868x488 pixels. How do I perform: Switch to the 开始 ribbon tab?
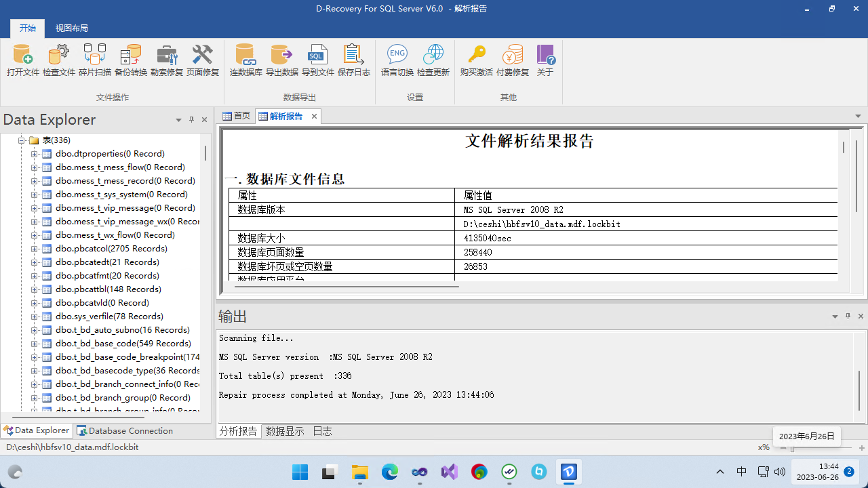click(x=27, y=28)
